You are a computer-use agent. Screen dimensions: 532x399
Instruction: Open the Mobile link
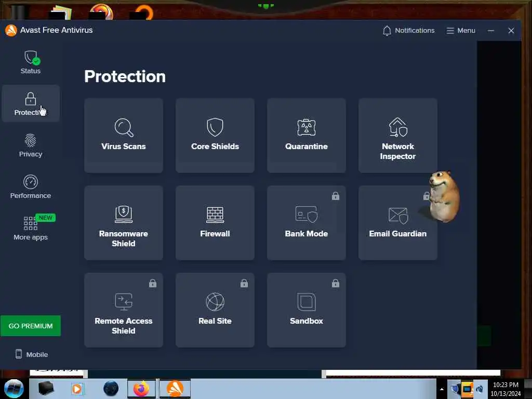tap(32, 354)
